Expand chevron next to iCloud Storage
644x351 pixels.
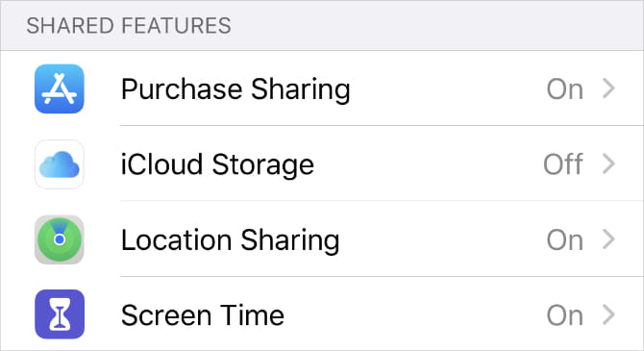pos(608,164)
